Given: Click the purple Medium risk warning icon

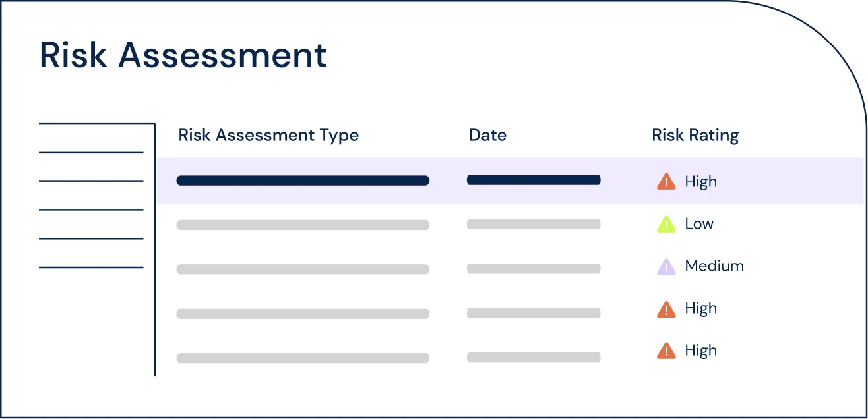Looking at the screenshot, I should tap(666, 267).
